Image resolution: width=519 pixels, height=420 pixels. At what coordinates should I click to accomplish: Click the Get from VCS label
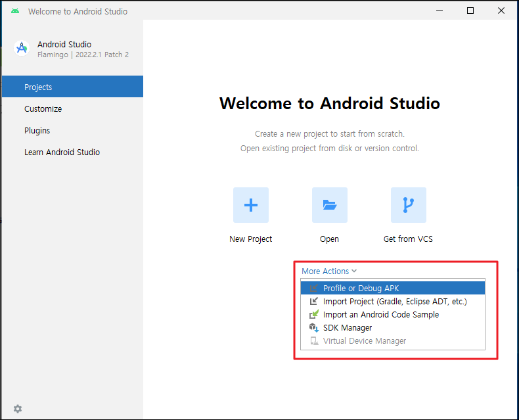pos(408,239)
